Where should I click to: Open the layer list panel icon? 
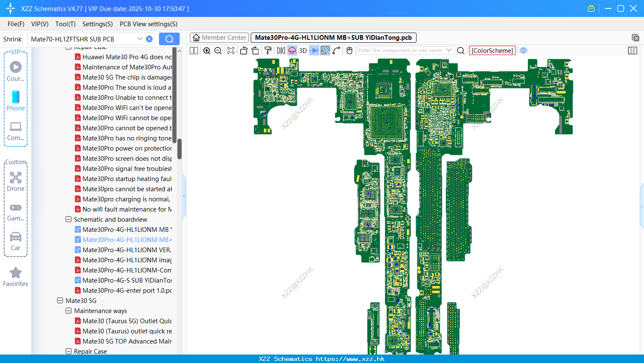(633, 50)
